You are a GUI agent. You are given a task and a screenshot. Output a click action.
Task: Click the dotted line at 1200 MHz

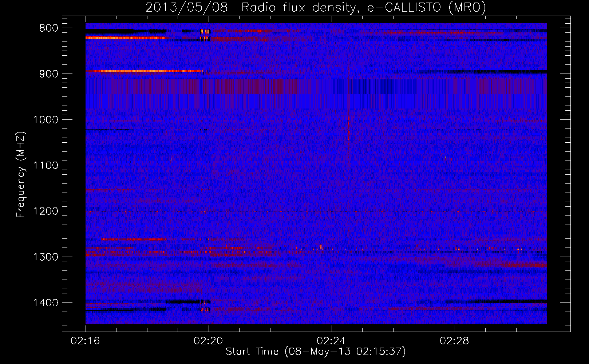tap(316, 211)
